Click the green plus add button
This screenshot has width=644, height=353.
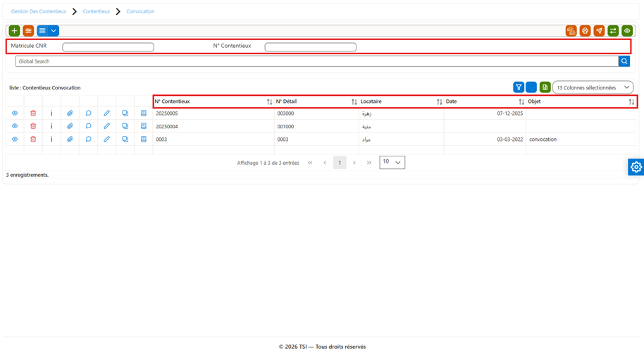point(14,31)
